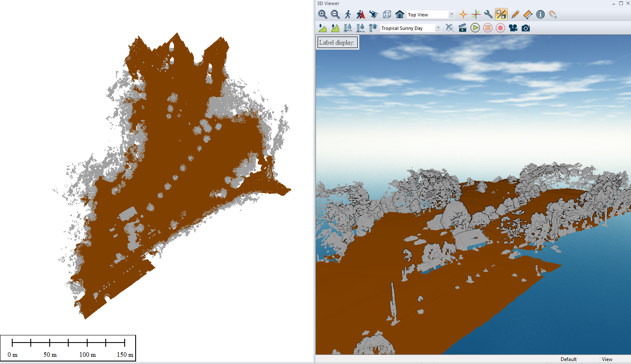Activate the ruler measure tool
This screenshot has height=364, width=631.
(x=528, y=15)
